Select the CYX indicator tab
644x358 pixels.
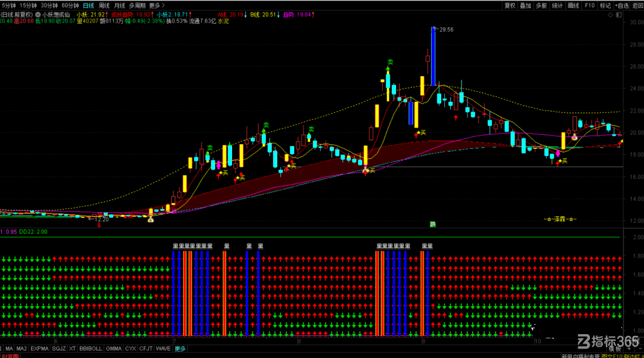[130, 348]
